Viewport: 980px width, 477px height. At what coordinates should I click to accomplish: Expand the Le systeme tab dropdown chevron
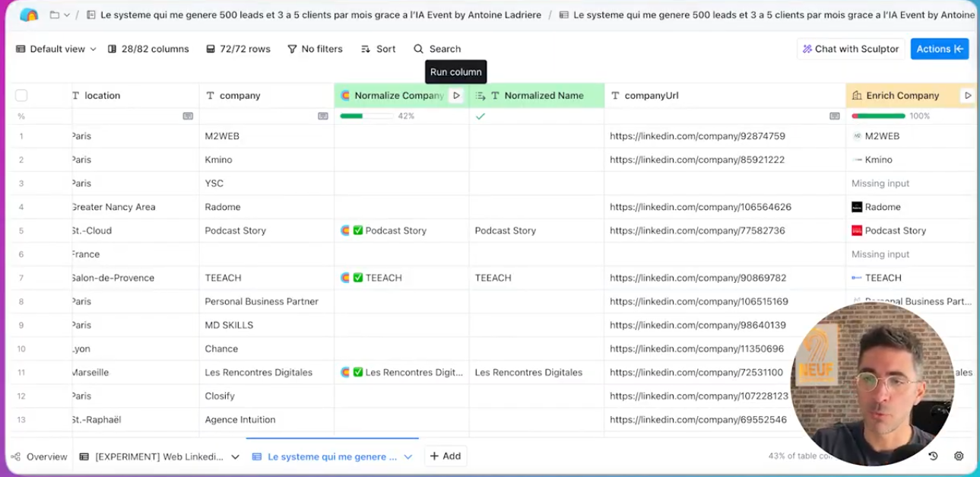click(408, 456)
